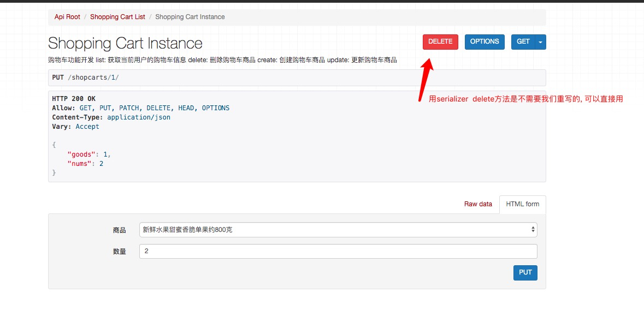The height and width of the screenshot is (328, 644).
Task: Click the Shopping Cart Instance breadcrumb text
Action: [x=190, y=17]
